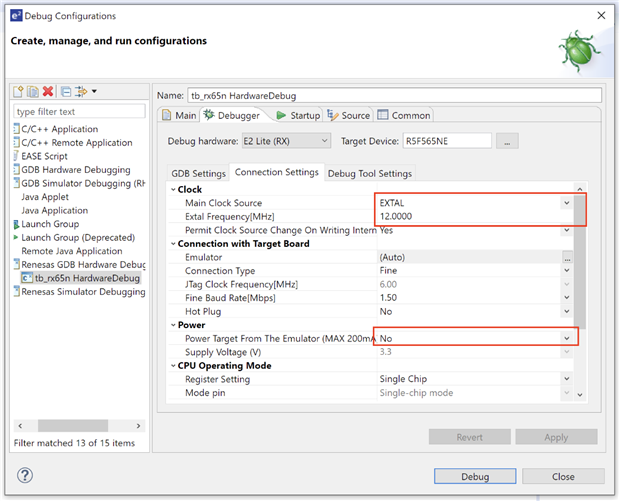Open the Main Clock Source dropdown
619x501 pixels.
coord(567,203)
